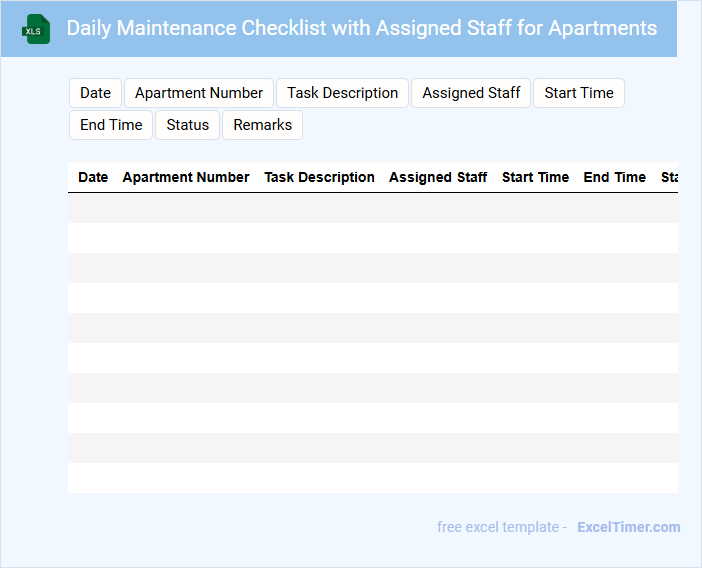Screen dimensions: 702x568
Task: Click the green XLS file icon
Action: click(x=37, y=29)
